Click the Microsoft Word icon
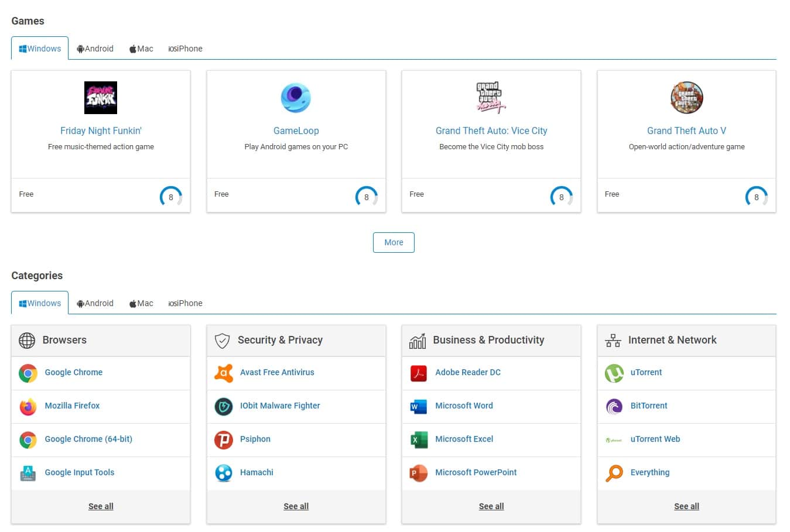Screen dimensions: 790x532 [419, 406]
